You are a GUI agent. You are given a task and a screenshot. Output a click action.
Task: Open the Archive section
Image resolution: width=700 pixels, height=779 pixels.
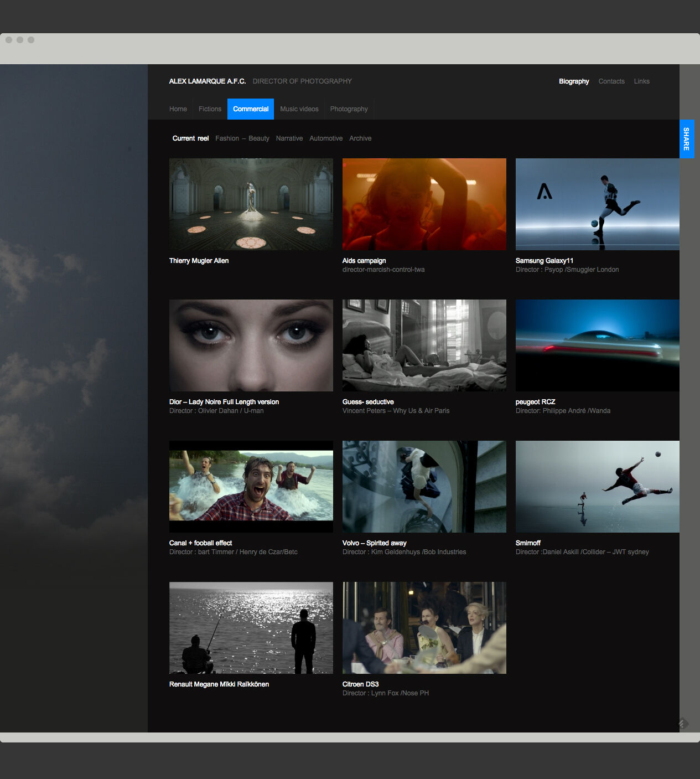point(360,138)
